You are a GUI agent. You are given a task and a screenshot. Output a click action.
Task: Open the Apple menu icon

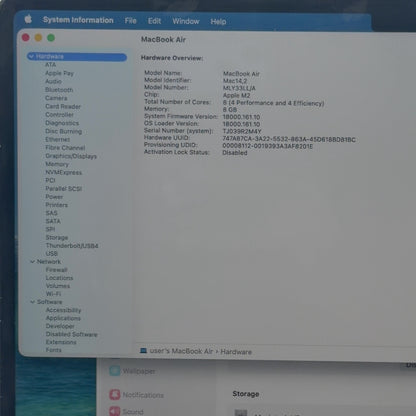(x=28, y=19)
